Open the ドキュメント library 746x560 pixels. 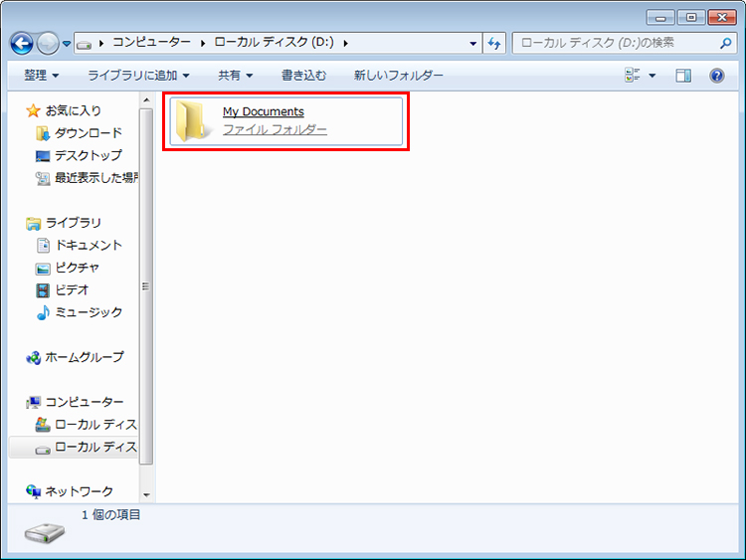pyautogui.click(x=89, y=245)
